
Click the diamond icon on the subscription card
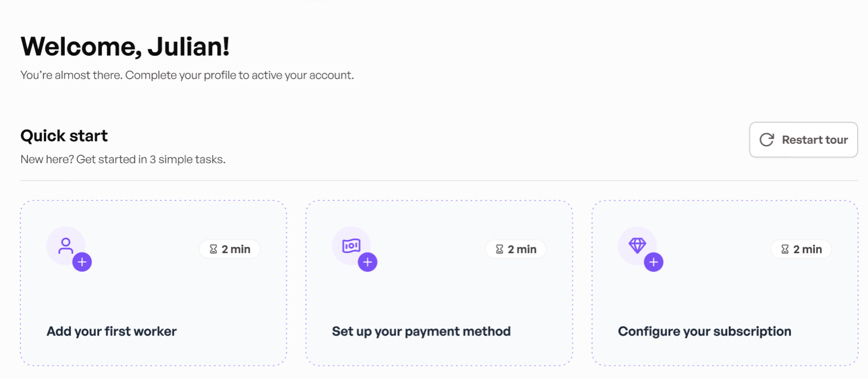coord(637,246)
